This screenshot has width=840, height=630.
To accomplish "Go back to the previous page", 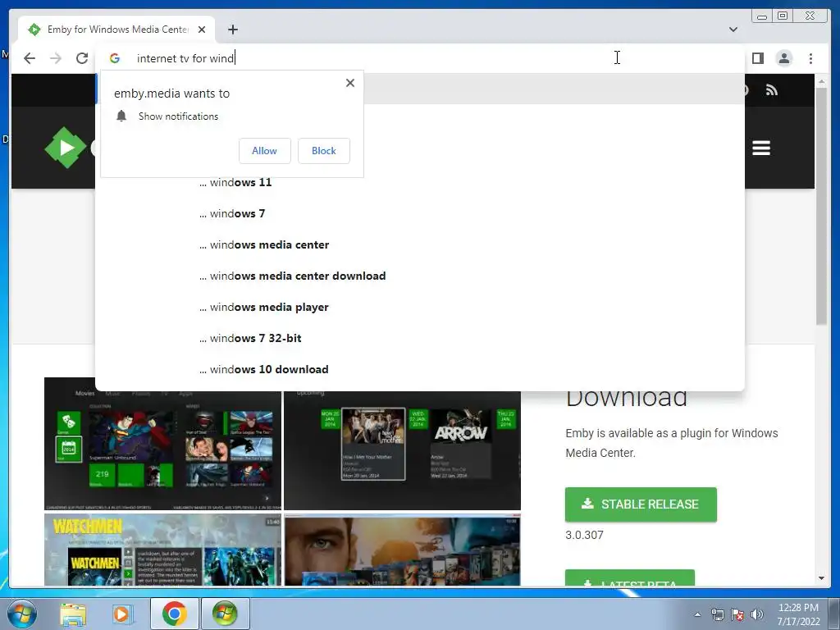I will coord(30,58).
